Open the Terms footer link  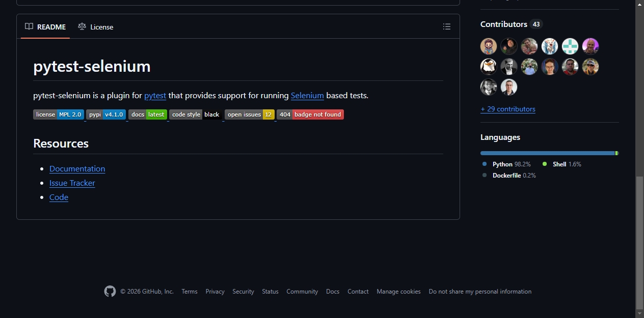pyautogui.click(x=190, y=292)
